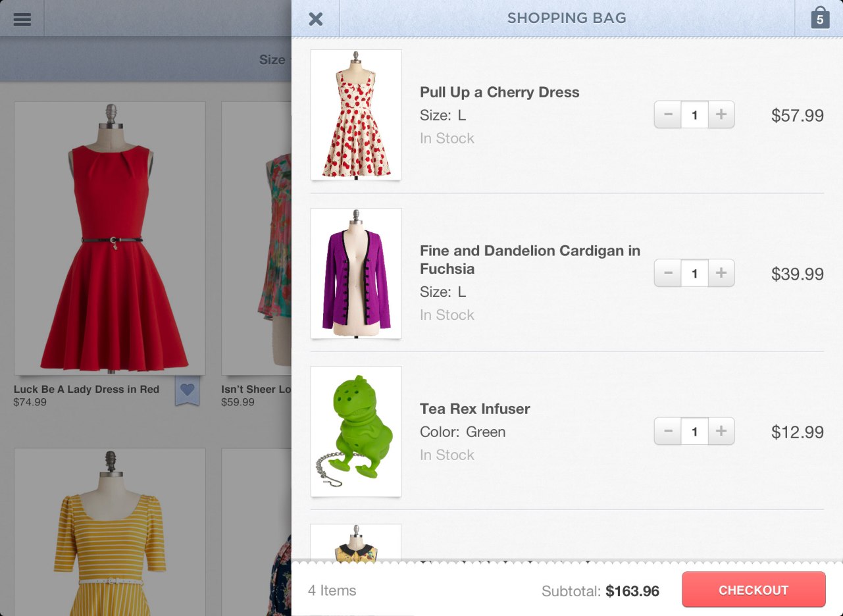
Task: Tap the shopping bag icon with count 5
Action: (x=819, y=18)
